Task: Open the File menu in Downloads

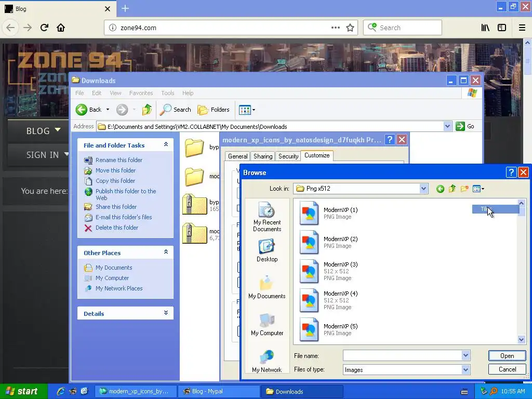Action: 79,93
